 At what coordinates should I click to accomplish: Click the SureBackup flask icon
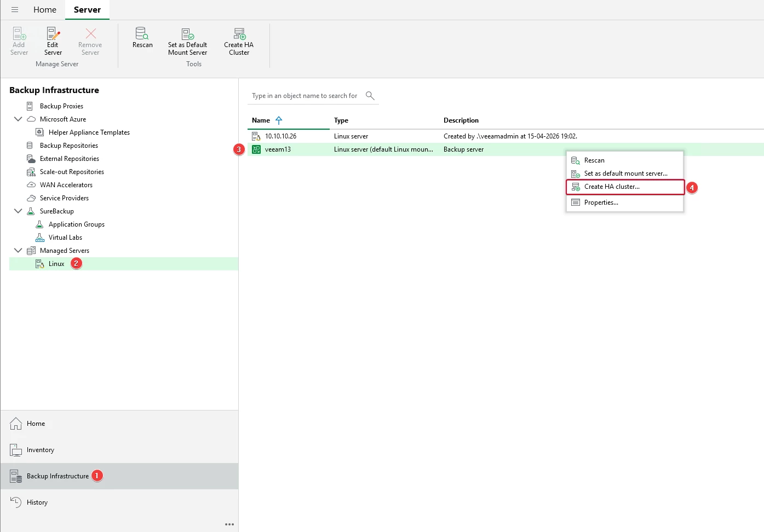(31, 211)
